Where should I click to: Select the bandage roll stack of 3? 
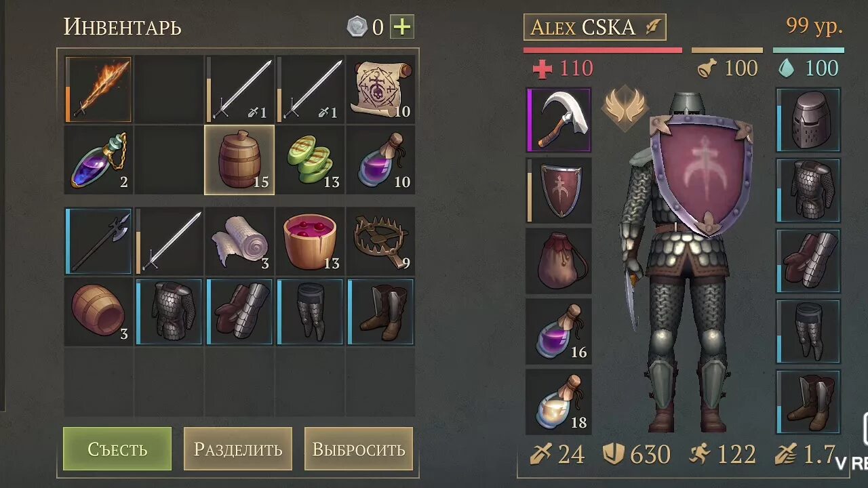pyautogui.click(x=239, y=241)
